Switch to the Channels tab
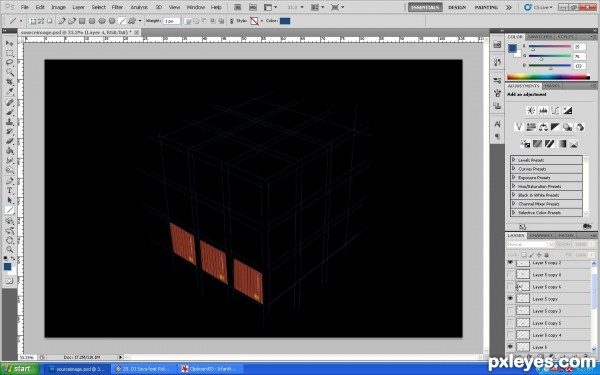 click(541, 235)
